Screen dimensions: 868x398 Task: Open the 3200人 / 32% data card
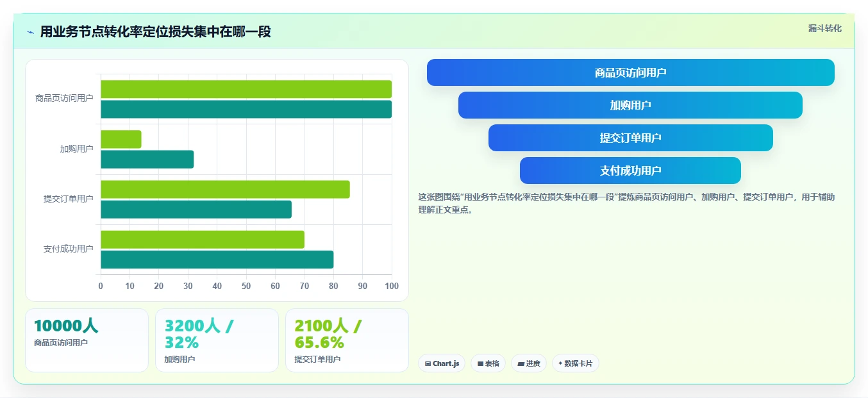217,340
